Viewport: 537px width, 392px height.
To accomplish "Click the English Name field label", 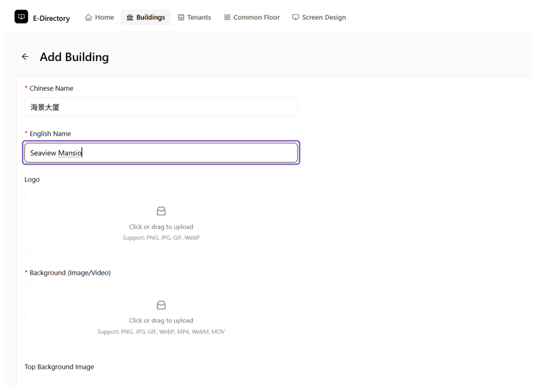I will click(x=50, y=134).
